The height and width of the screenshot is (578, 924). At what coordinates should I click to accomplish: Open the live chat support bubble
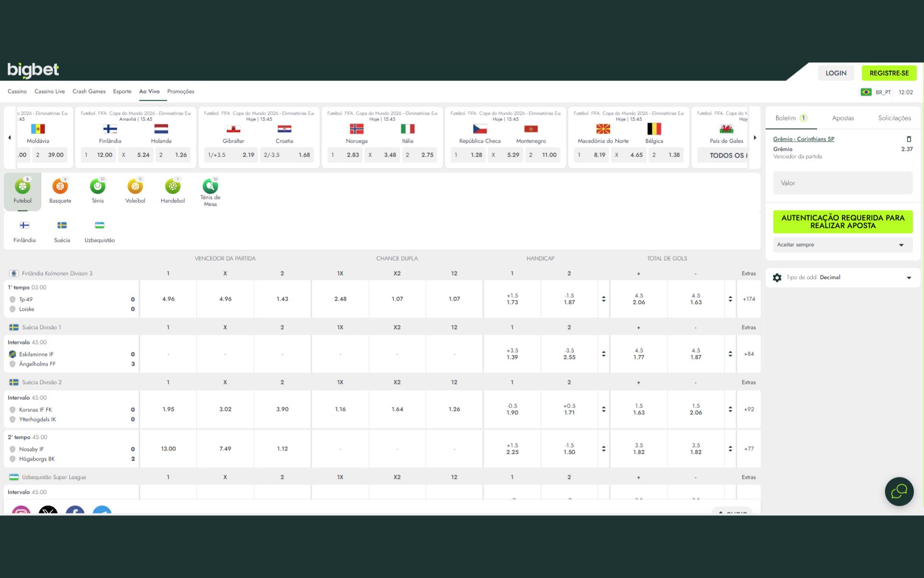899,491
